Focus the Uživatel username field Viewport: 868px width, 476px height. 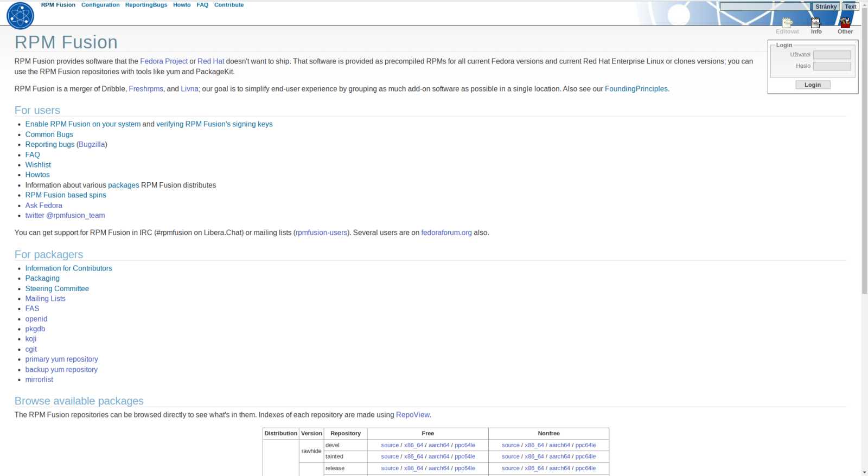tap(832, 55)
